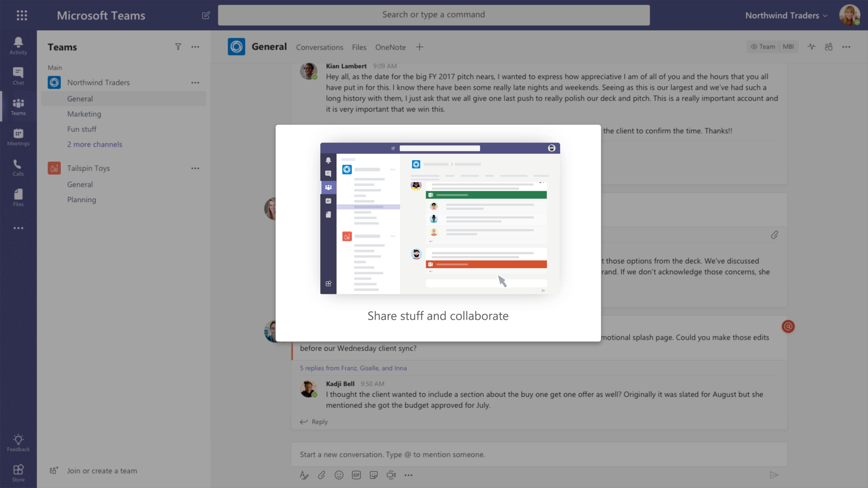Expand Northwind Traders org dropdown

(786, 15)
